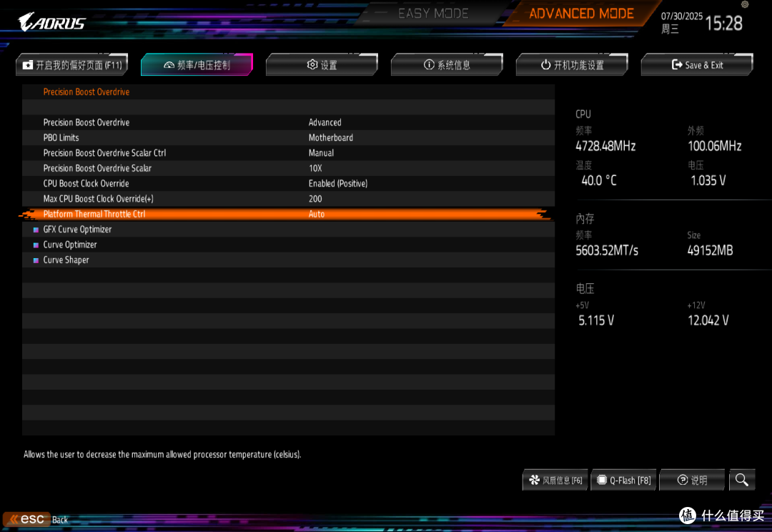
Task: Click the CPU frequency 4728.48MHz reading
Action: click(x=605, y=146)
